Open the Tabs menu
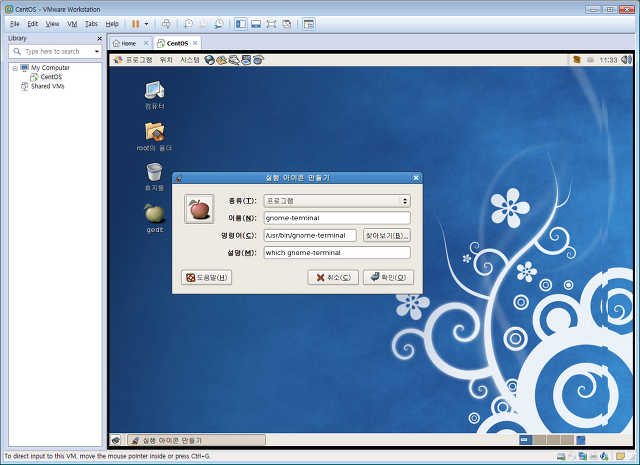This screenshot has width=640, height=465. pyautogui.click(x=91, y=24)
